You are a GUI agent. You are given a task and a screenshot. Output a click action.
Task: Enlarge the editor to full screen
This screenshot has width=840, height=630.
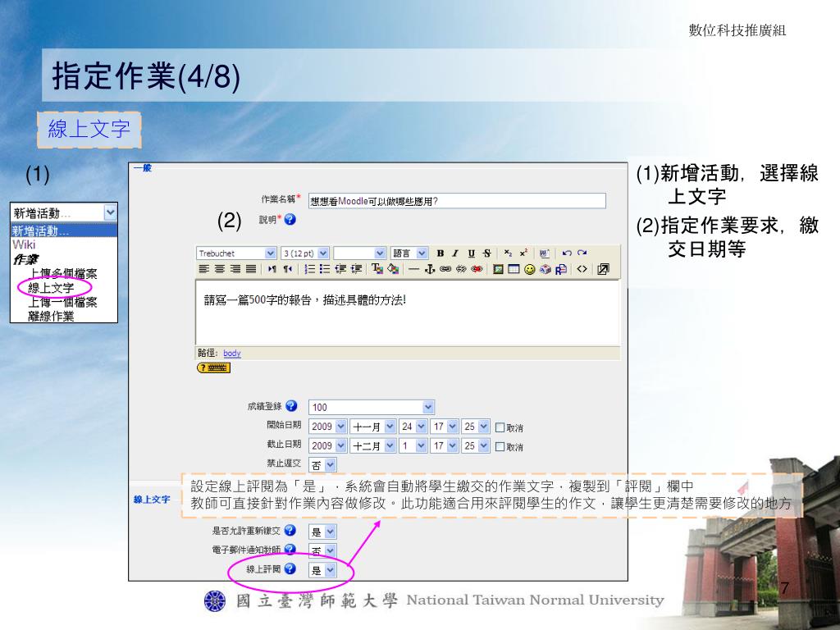pos(603,269)
